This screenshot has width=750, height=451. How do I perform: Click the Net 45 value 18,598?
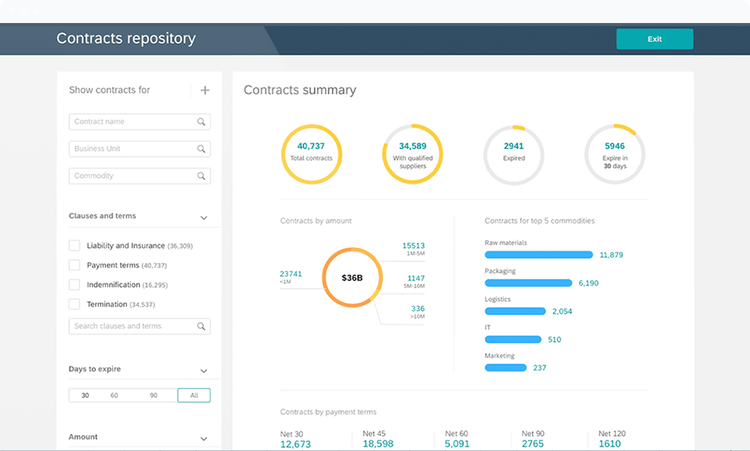tap(378, 444)
